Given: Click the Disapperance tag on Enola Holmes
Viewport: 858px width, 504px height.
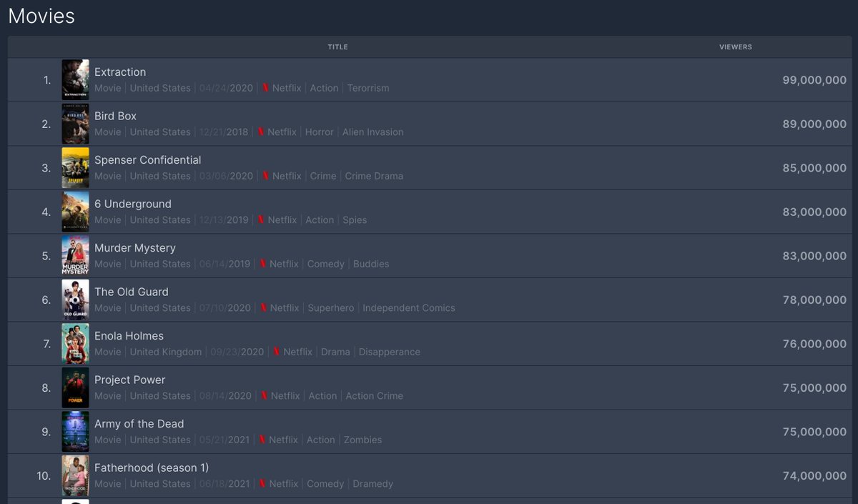Looking at the screenshot, I should click(x=390, y=352).
